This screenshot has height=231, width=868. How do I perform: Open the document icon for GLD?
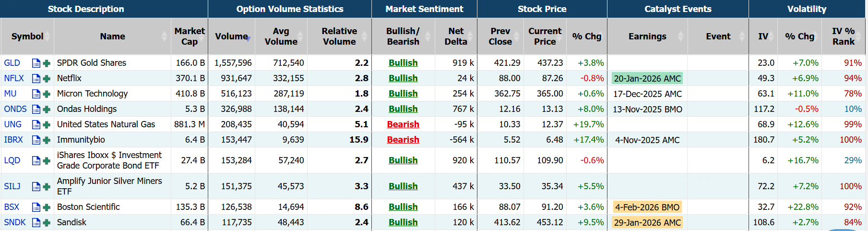pos(36,63)
